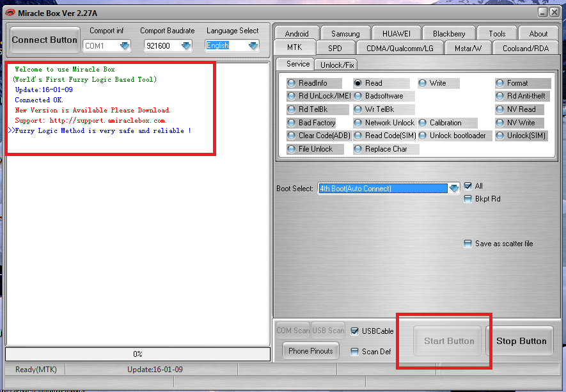Select the Read Code(SIM) option
The height and width of the screenshot is (392, 566).
coord(358,136)
